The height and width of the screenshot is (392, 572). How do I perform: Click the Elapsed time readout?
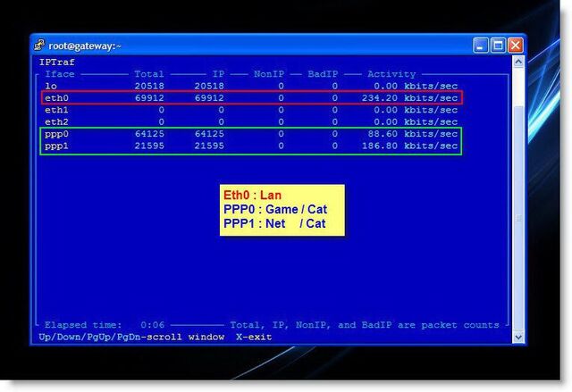(105, 325)
